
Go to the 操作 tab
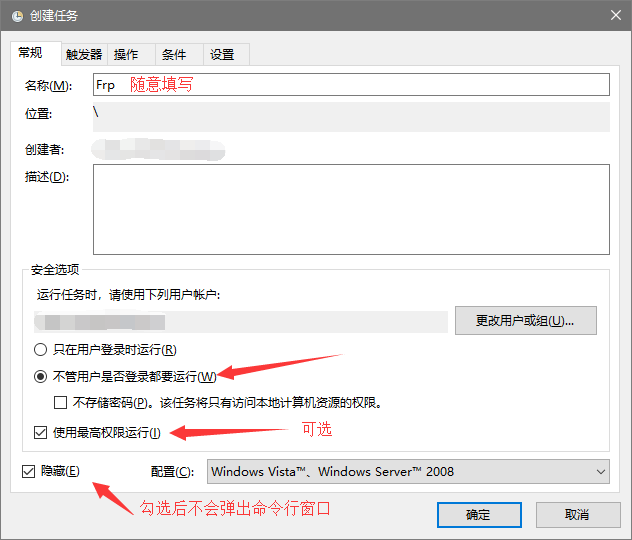[x=126, y=54]
